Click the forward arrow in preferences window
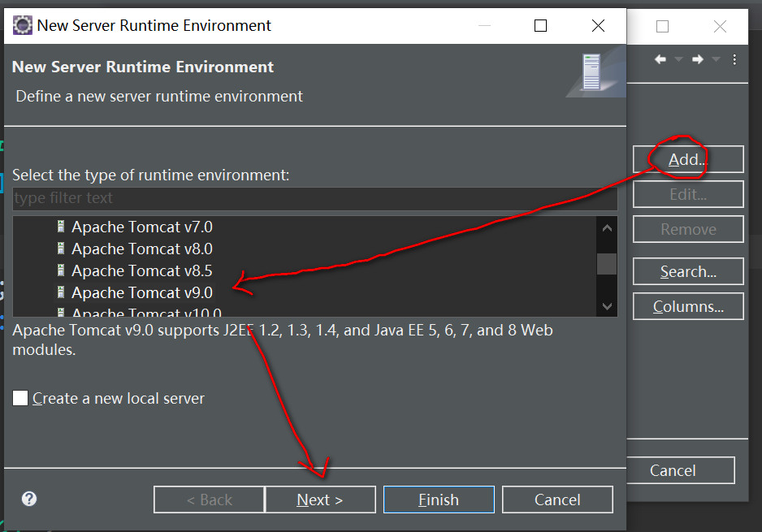The width and height of the screenshot is (762, 532). pos(698,59)
